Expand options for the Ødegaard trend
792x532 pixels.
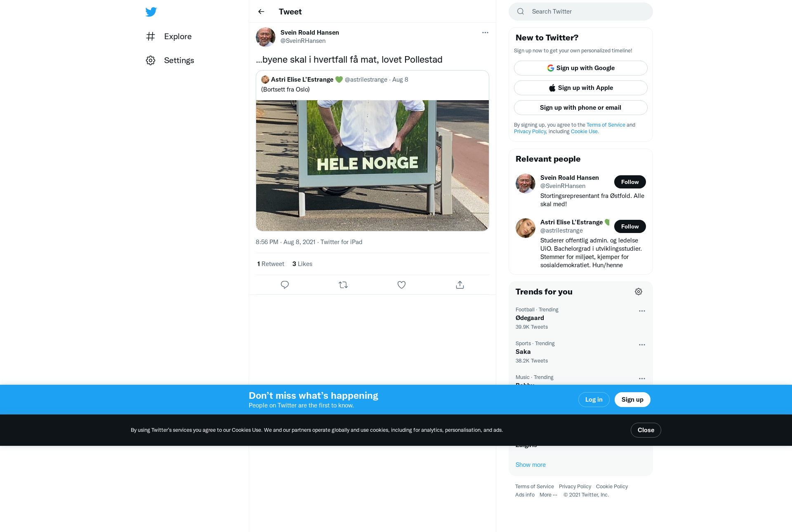click(x=642, y=311)
